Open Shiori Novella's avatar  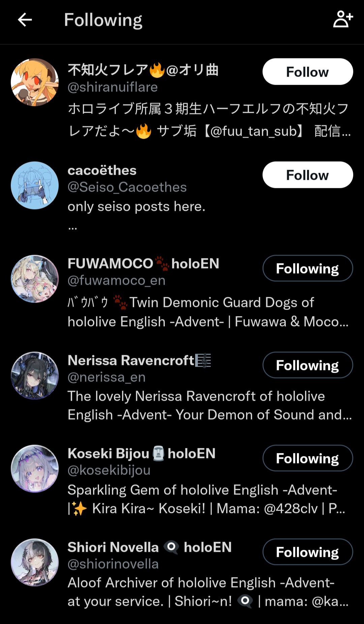coord(35,563)
